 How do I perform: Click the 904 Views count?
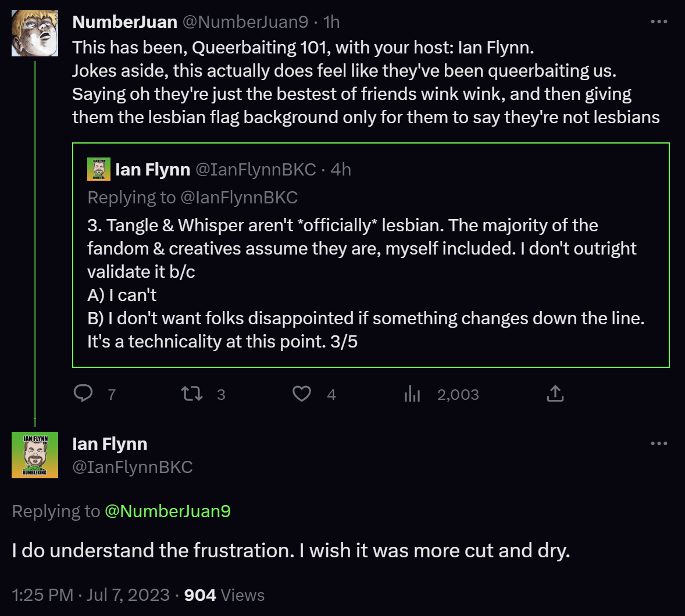(224, 595)
